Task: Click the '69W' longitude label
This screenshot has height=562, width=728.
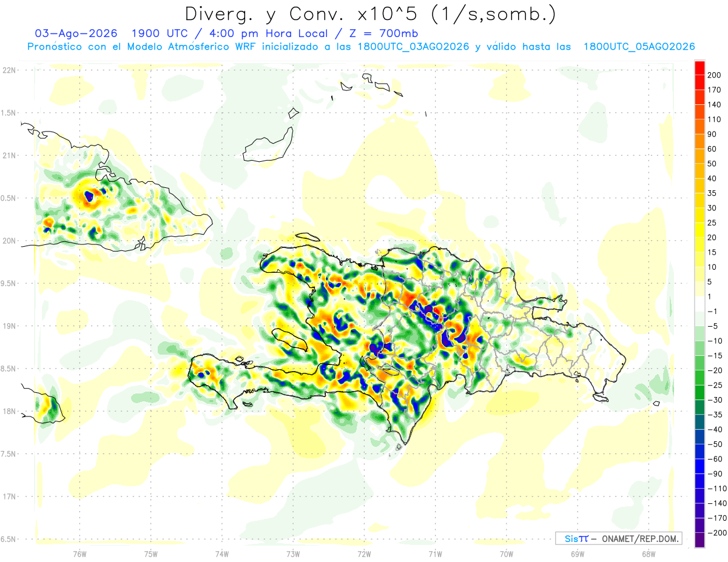Action: point(577,553)
